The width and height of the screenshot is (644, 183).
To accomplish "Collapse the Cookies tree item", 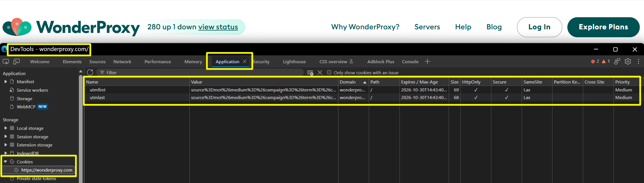I will click(x=5, y=162).
